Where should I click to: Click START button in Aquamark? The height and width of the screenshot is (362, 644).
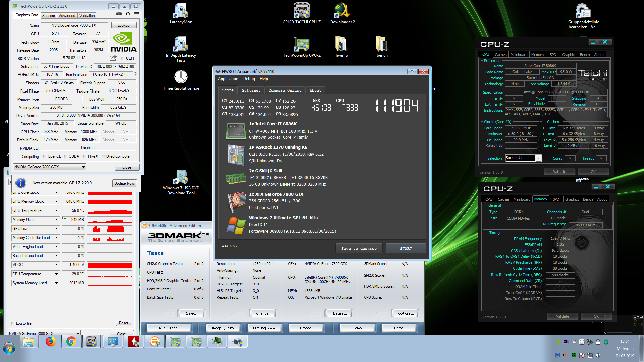click(406, 248)
